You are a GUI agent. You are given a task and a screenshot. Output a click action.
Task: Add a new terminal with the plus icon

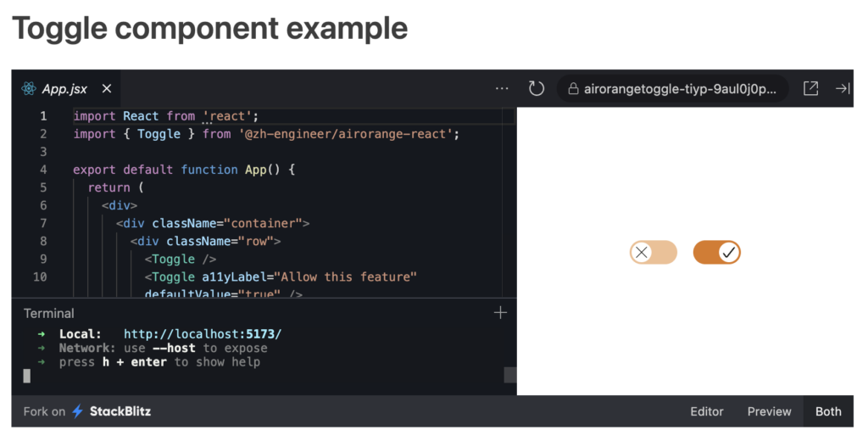[500, 313]
